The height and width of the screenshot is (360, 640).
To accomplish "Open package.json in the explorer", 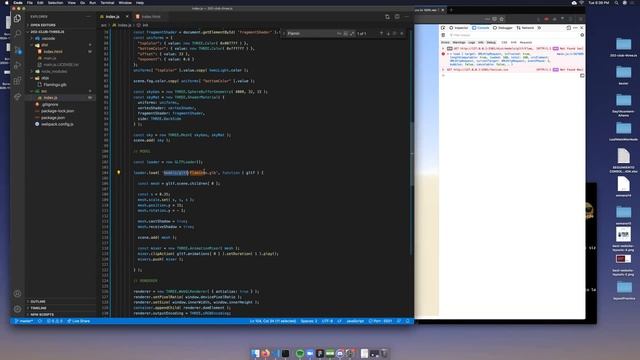I will coord(60,118).
